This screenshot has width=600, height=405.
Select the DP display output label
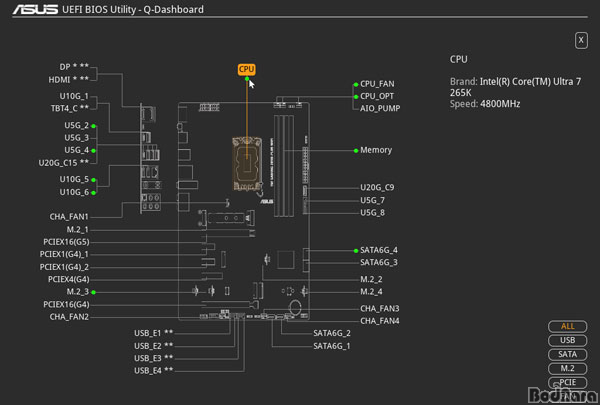tap(74, 67)
